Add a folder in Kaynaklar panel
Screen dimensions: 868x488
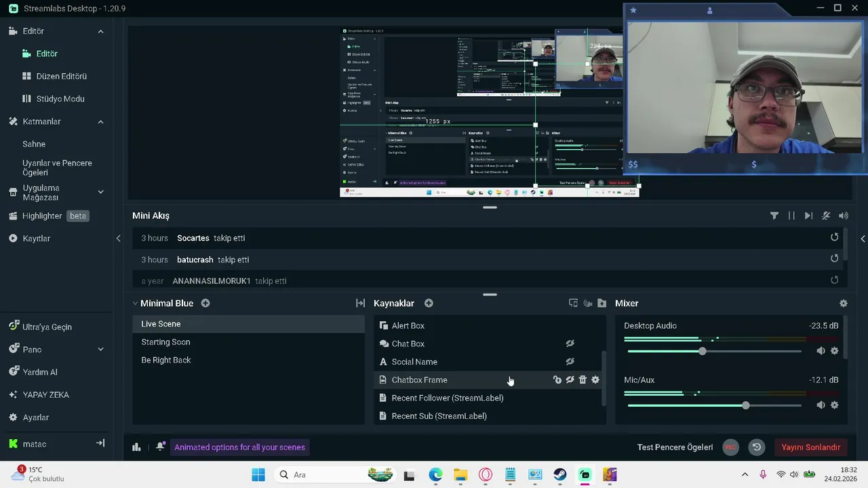(601, 303)
